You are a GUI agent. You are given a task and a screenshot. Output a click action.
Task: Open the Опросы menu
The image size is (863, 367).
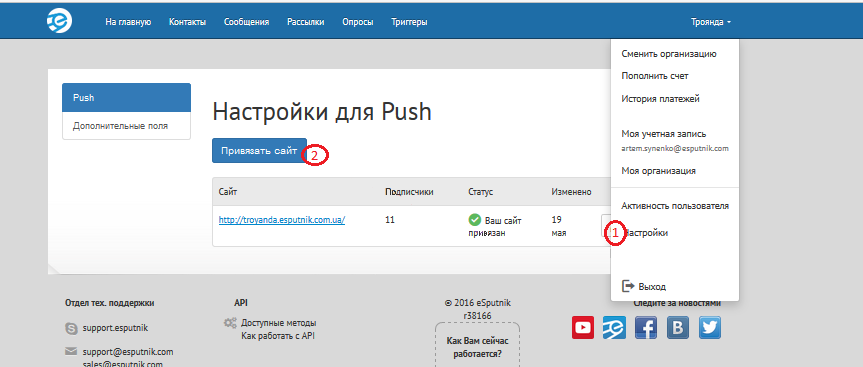[x=358, y=22]
